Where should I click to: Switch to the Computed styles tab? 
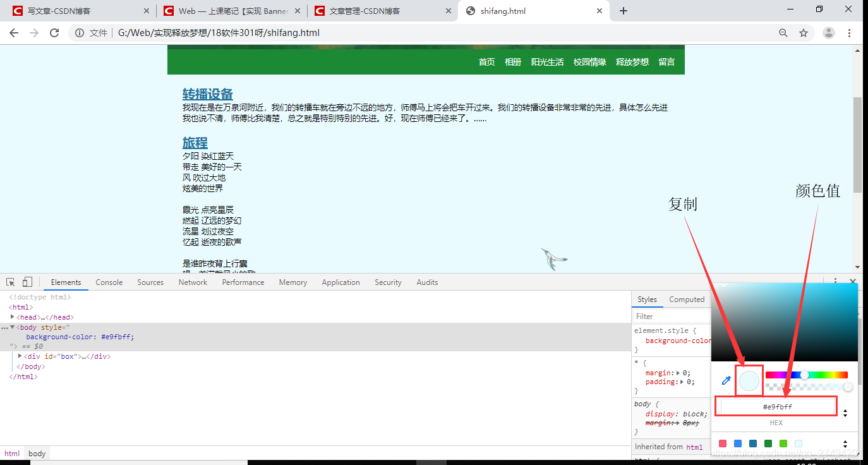(x=687, y=299)
